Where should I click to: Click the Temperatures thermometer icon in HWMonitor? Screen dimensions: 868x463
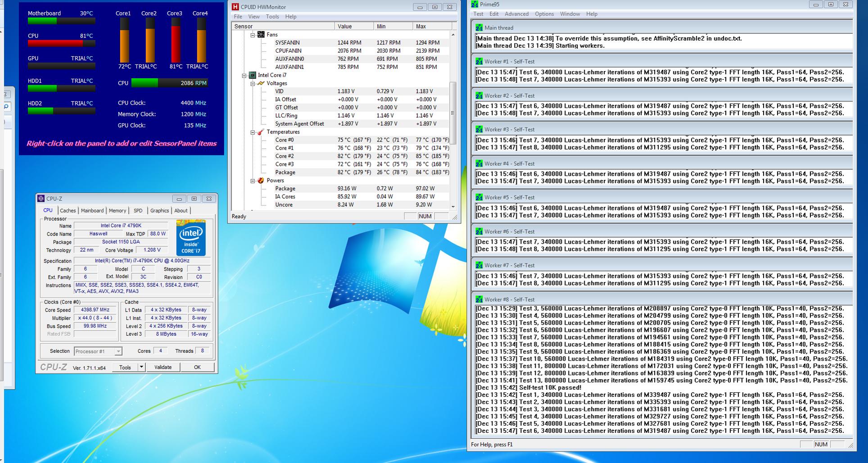(x=261, y=132)
